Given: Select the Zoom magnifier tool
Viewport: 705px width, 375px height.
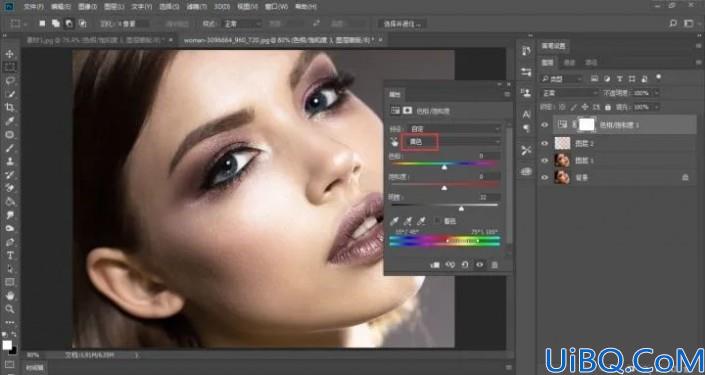Looking at the screenshot, I should tap(9, 309).
